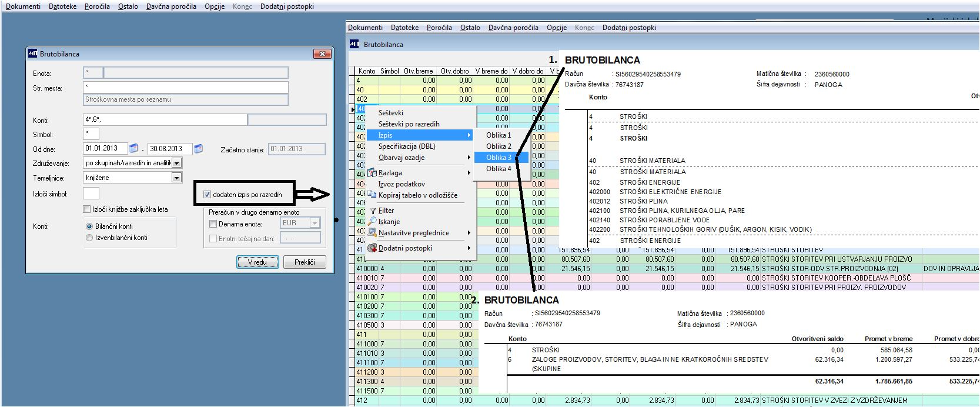Enable 'Izloči knjižbe zaključka leta' checkbox
The width and height of the screenshot is (980, 407).
(x=87, y=209)
